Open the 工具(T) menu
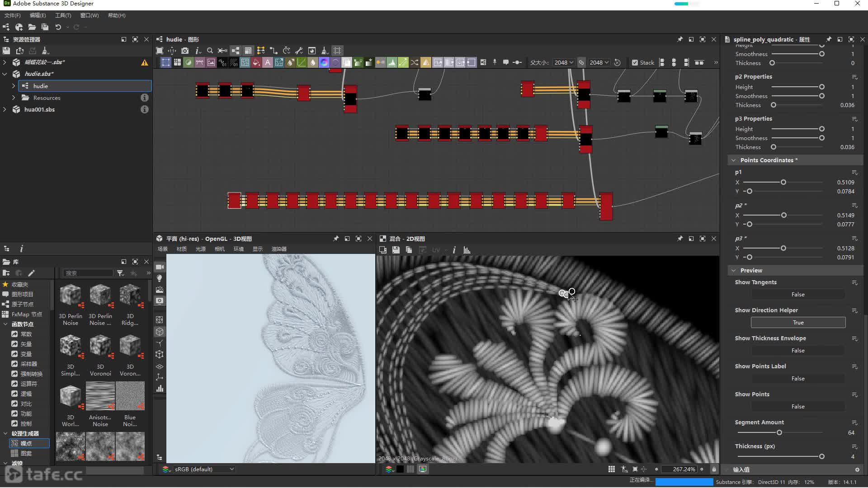 [63, 15]
